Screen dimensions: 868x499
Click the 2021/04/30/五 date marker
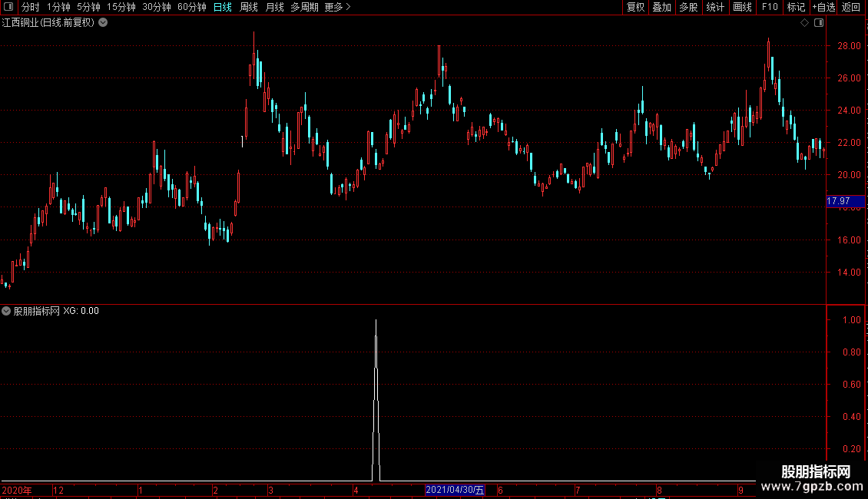pos(455,490)
